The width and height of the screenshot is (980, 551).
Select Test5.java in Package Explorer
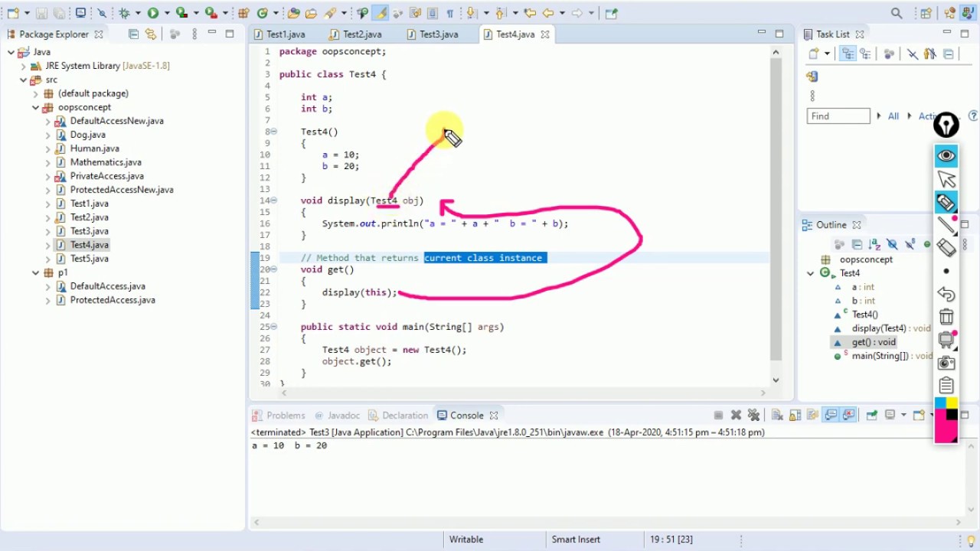coord(89,259)
